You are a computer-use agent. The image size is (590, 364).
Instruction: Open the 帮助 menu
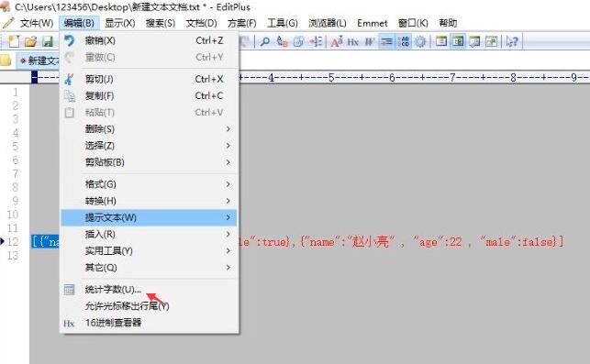448,23
